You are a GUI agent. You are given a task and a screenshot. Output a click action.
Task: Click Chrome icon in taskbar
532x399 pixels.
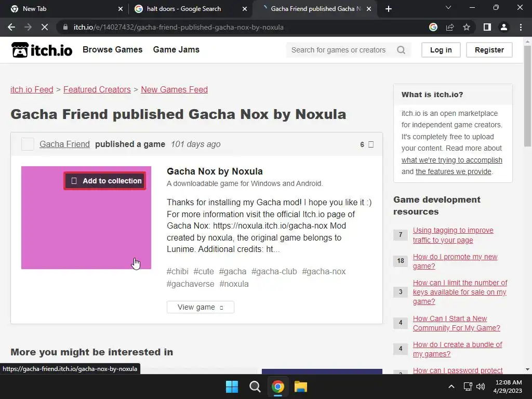(x=277, y=387)
